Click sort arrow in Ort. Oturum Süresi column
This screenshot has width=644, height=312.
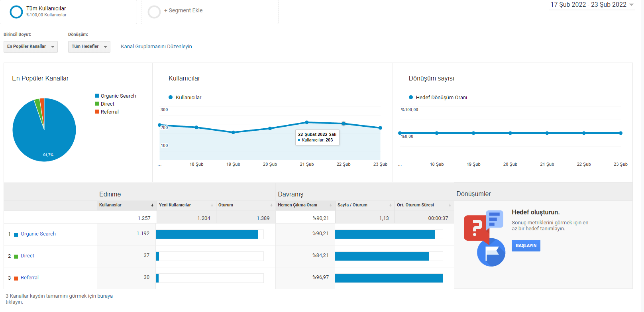coord(450,205)
